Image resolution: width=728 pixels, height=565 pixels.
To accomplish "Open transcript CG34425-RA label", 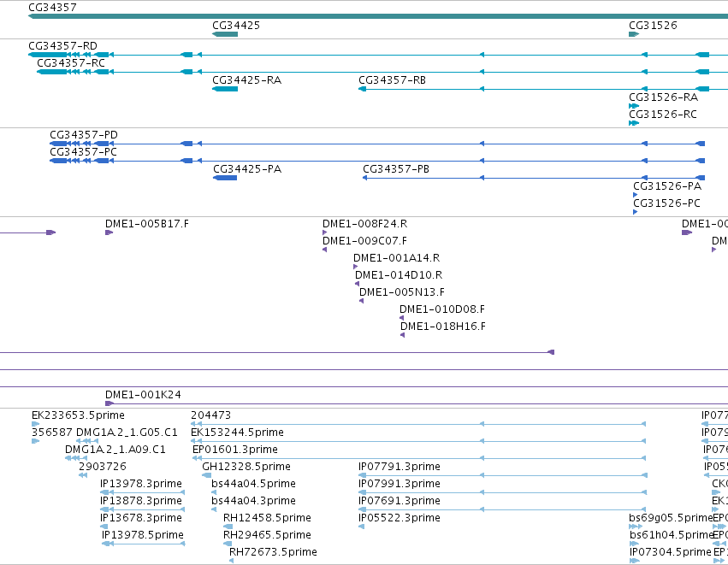I will pyautogui.click(x=246, y=80).
